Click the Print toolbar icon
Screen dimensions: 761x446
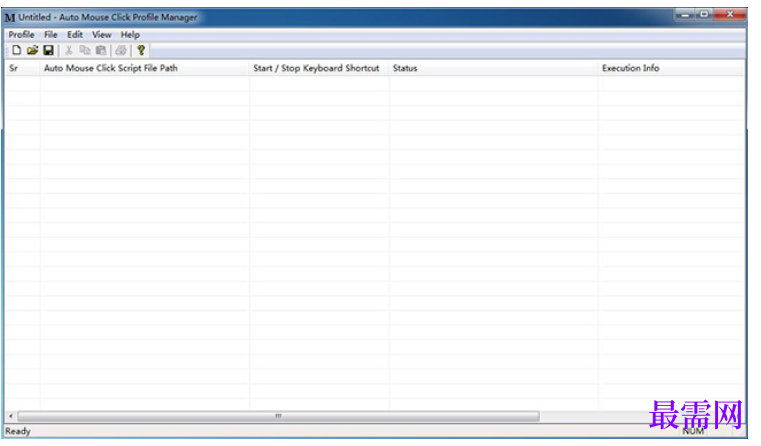121,50
